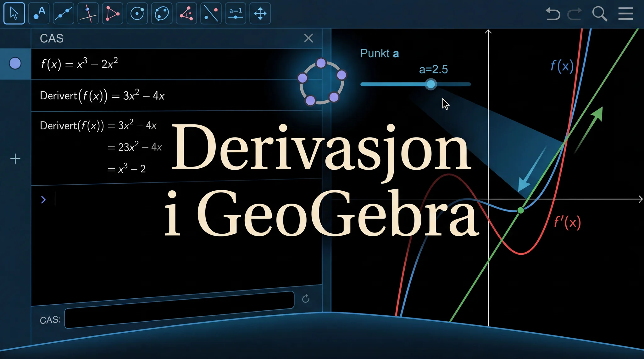Click the a=2.5 slider value label

(x=433, y=69)
